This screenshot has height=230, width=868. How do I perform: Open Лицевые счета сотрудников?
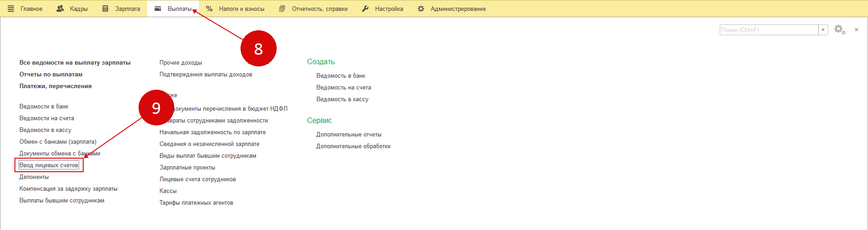pos(198,179)
